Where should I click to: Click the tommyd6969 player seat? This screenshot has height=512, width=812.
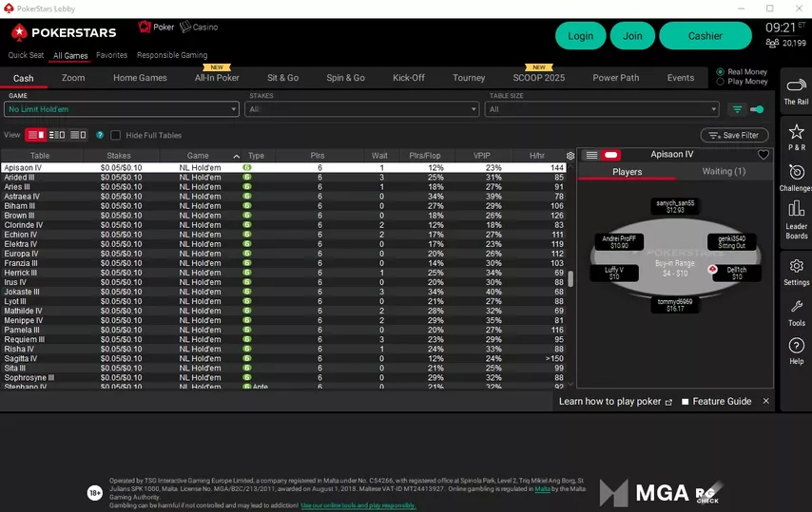pos(675,305)
